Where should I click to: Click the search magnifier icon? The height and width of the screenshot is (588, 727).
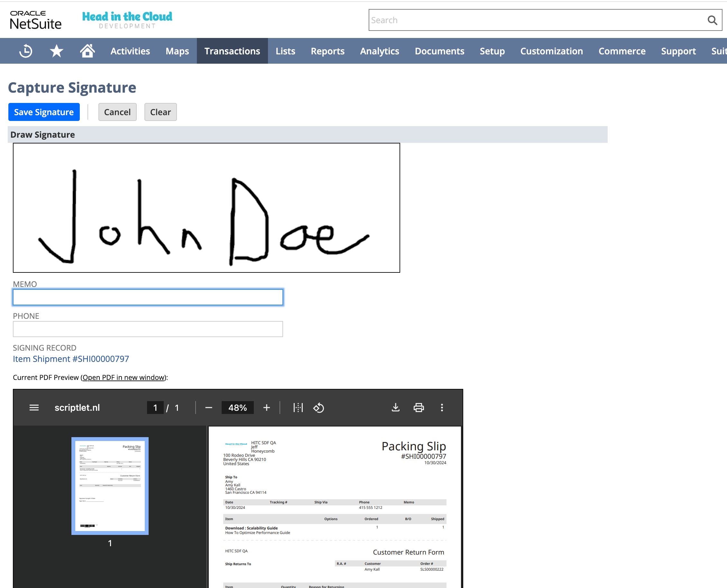point(712,20)
